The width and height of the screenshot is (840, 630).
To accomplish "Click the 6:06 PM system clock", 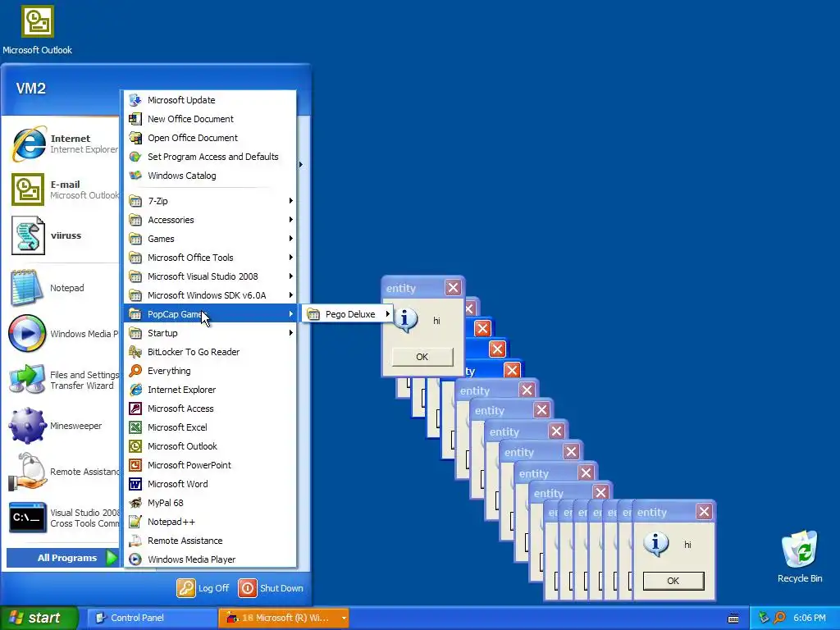I will (810, 618).
